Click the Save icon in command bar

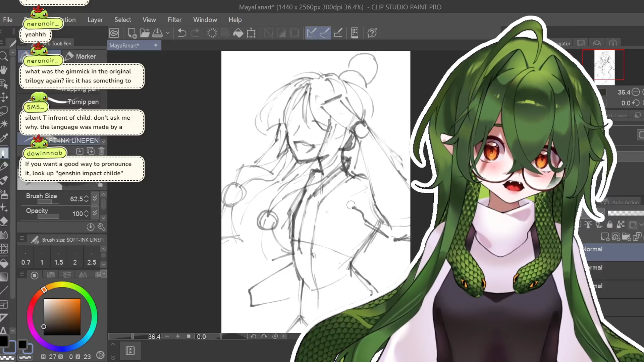click(x=157, y=33)
